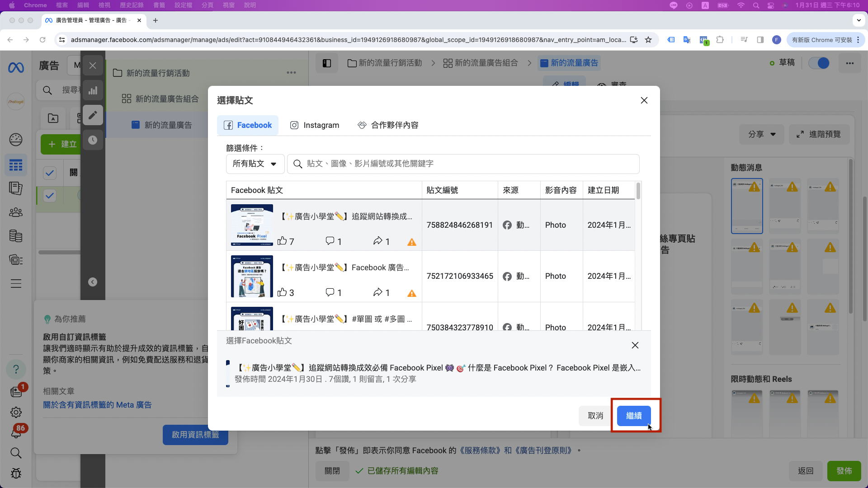Select the 新的流量廣告組合 ad set tree item
This screenshot has width=868, height=488.
click(160, 99)
